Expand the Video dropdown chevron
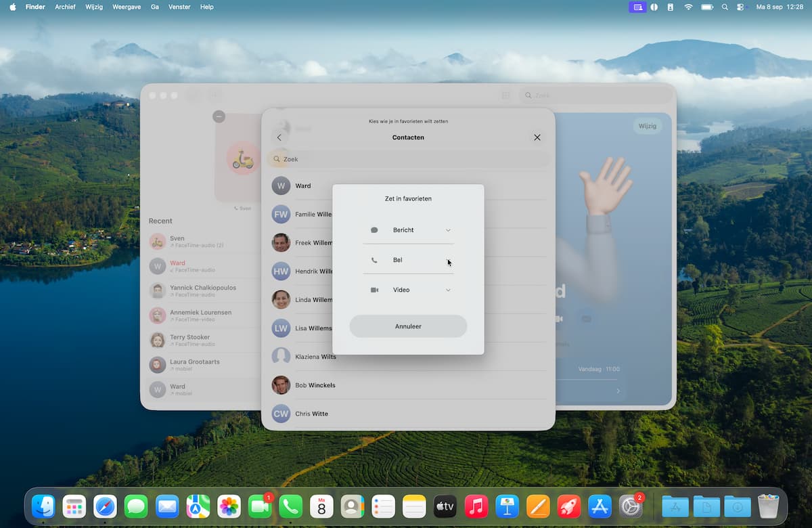This screenshot has width=812, height=528. click(447, 290)
